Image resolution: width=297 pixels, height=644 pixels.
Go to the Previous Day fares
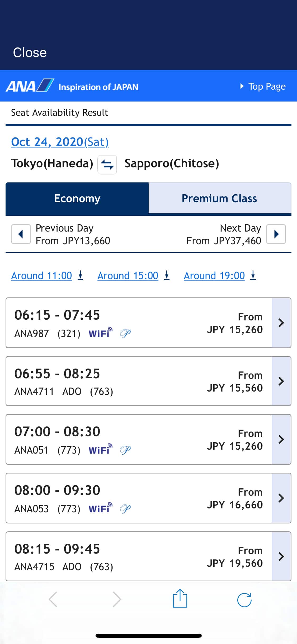click(21, 234)
